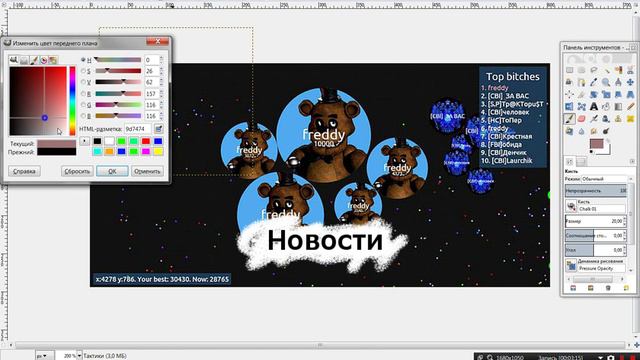Image resolution: width=640 pixels, height=360 pixels.
Task: Select the Paintbrush tool
Action: click(x=569, y=119)
